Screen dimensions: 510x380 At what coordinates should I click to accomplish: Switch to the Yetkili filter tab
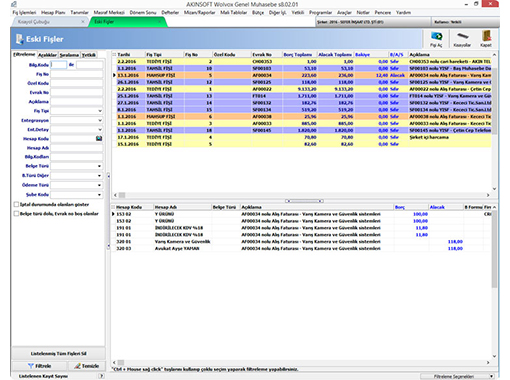(89, 55)
